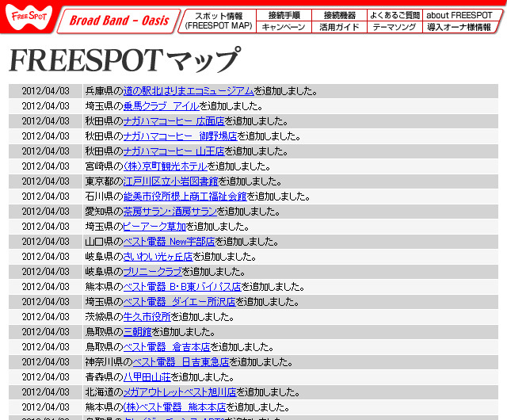Select the date in the 兵庫県 row
The width and height of the screenshot is (507, 420).
[46, 91]
